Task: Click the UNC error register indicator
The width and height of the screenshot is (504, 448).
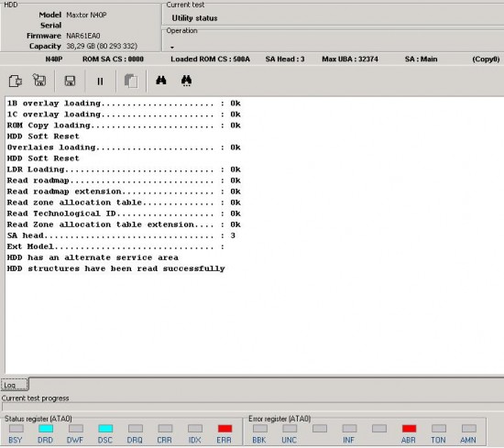Action: tap(290, 429)
